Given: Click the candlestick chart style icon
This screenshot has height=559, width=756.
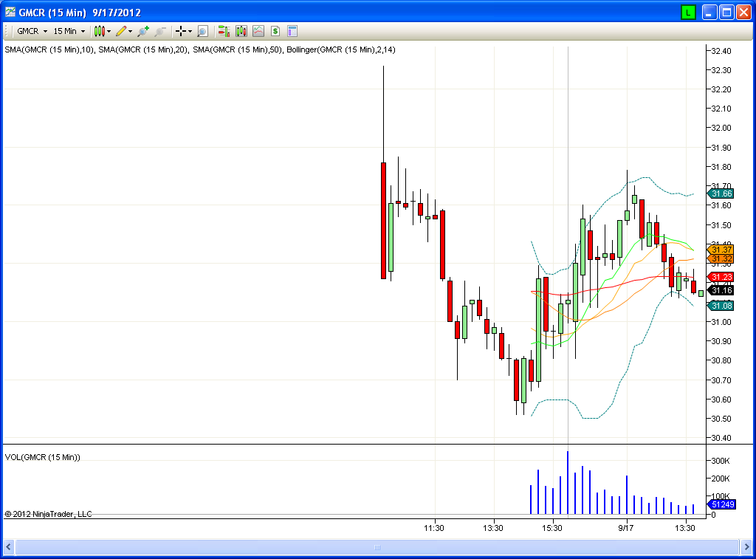Looking at the screenshot, I should (x=100, y=31).
